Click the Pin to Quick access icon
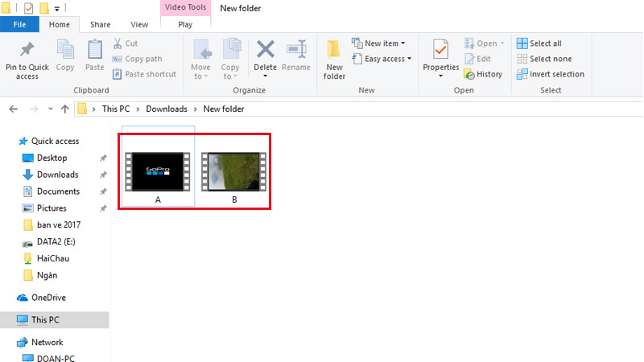This screenshot has width=644, height=362. point(27,49)
